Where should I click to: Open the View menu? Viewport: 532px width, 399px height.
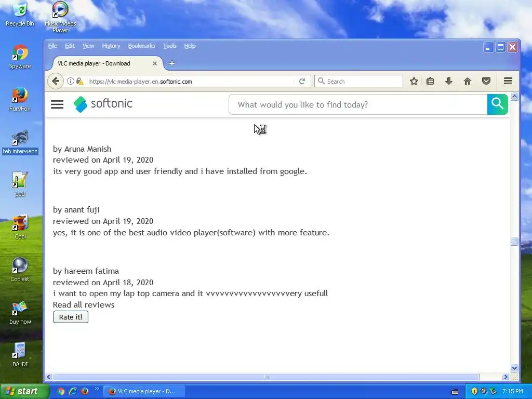point(88,46)
